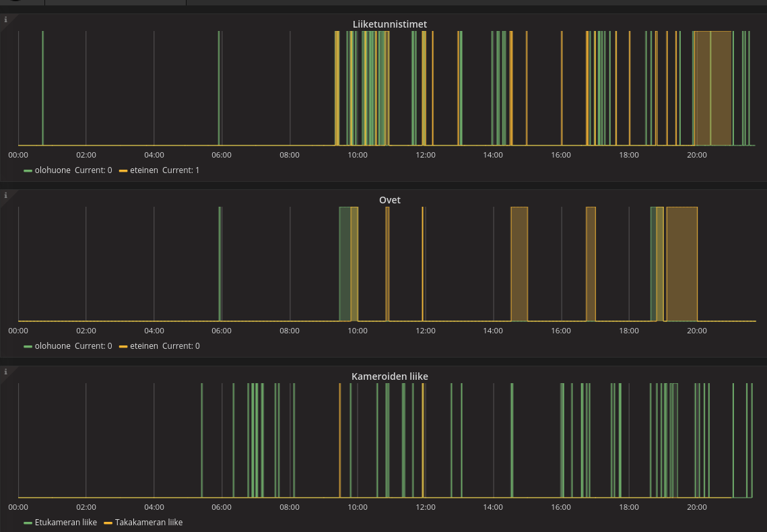The width and height of the screenshot is (767, 532).
Task: Toggle eteinen series in Ovet legend
Action: coord(143,346)
